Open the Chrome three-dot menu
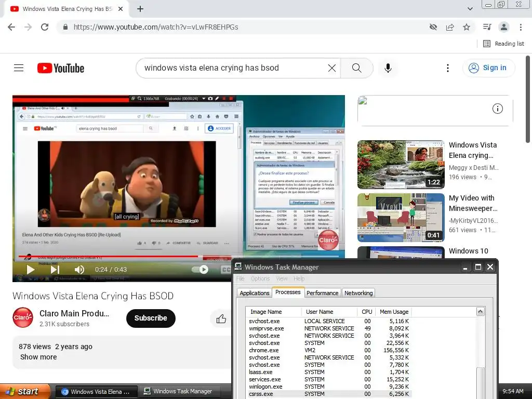This screenshot has height=399, width=532. point(521,27)
